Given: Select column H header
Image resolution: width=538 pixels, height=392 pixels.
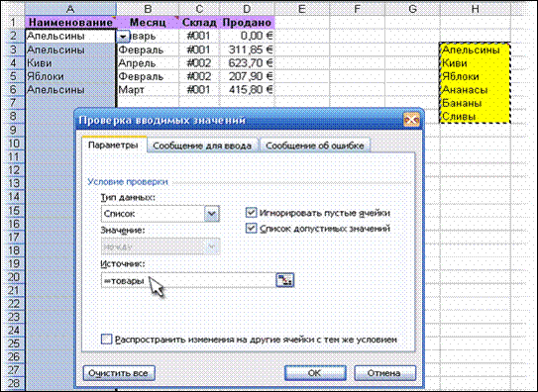Looking at the screenshot, I should pyautogui.click(x=476, y=9).
